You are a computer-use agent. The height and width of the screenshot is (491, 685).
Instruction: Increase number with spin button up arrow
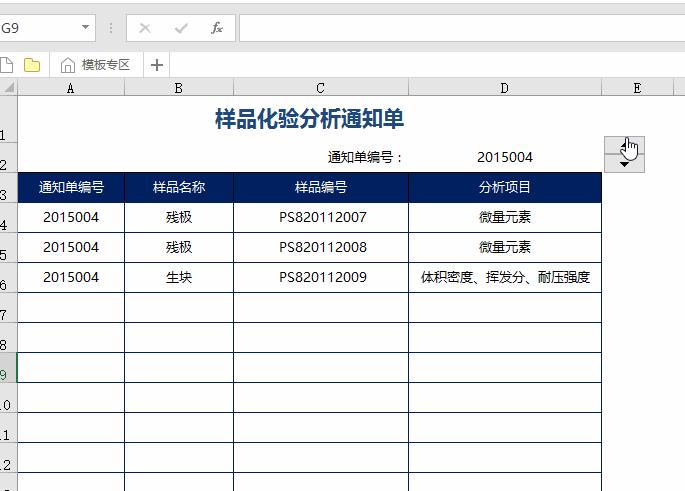click(x=624, y=145)
